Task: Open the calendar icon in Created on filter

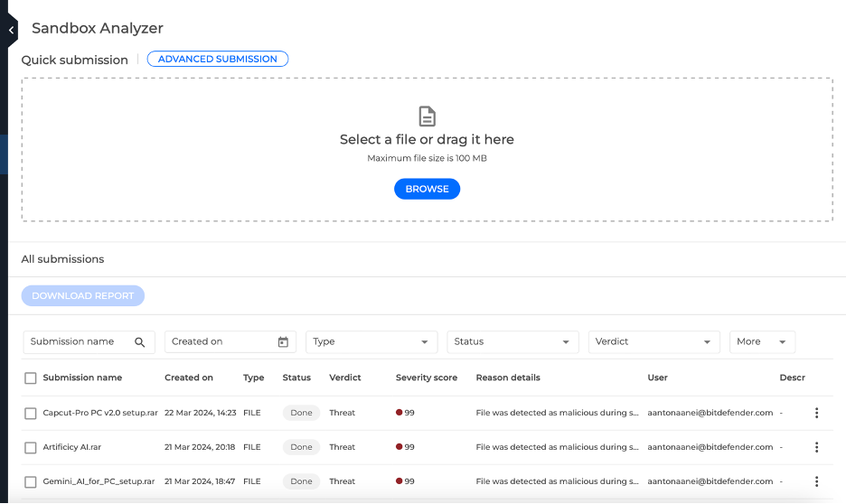Action: (x=283, y=342)
